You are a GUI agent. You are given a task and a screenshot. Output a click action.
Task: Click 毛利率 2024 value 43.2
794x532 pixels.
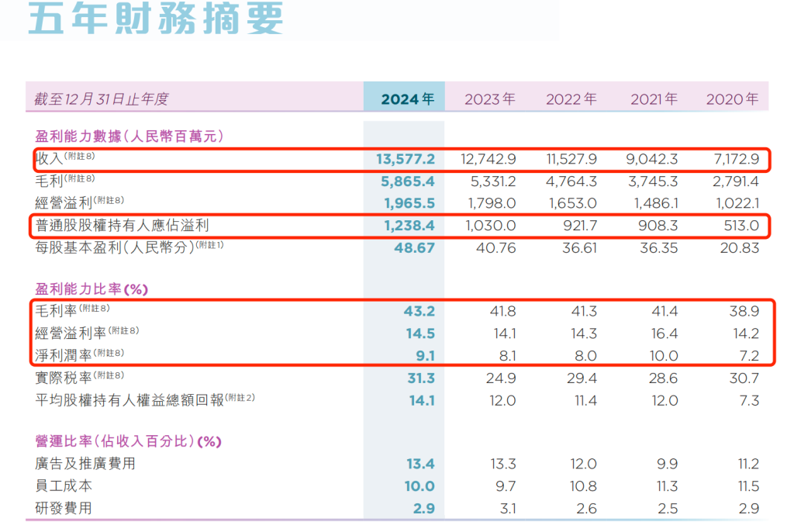click(x=419, y=311)
